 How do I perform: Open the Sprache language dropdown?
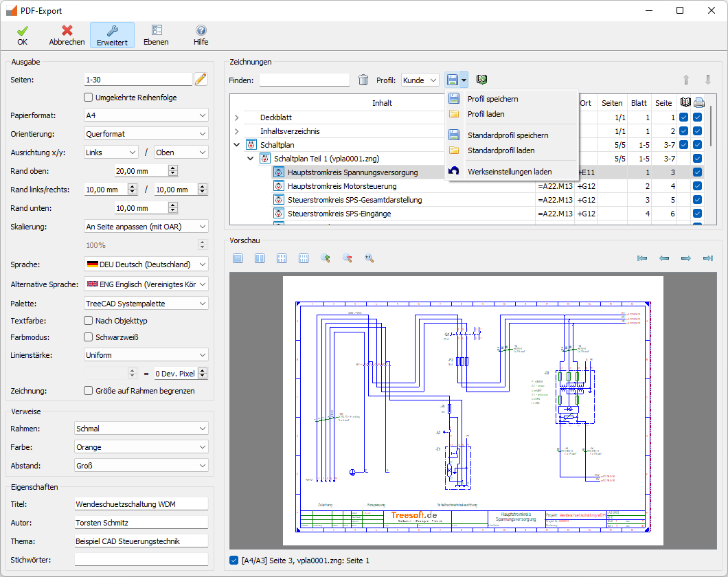pyautogui.click(x=146, y=264)
